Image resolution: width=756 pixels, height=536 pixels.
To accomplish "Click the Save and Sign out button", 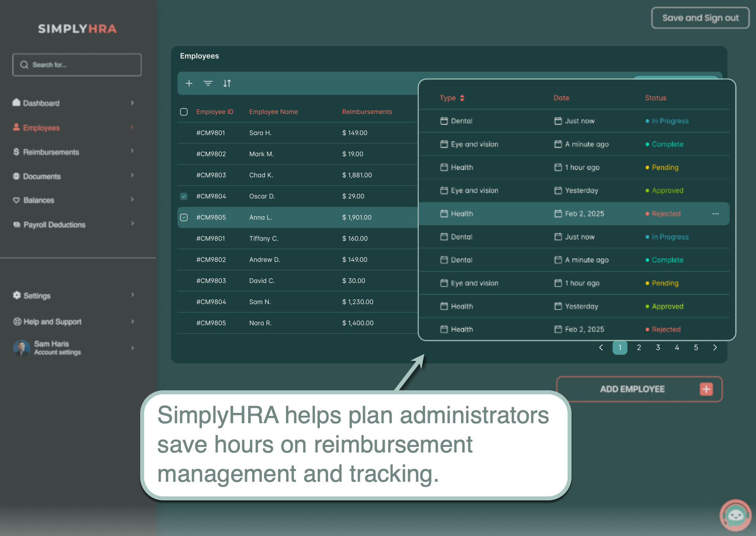I will tap(700, 18).
